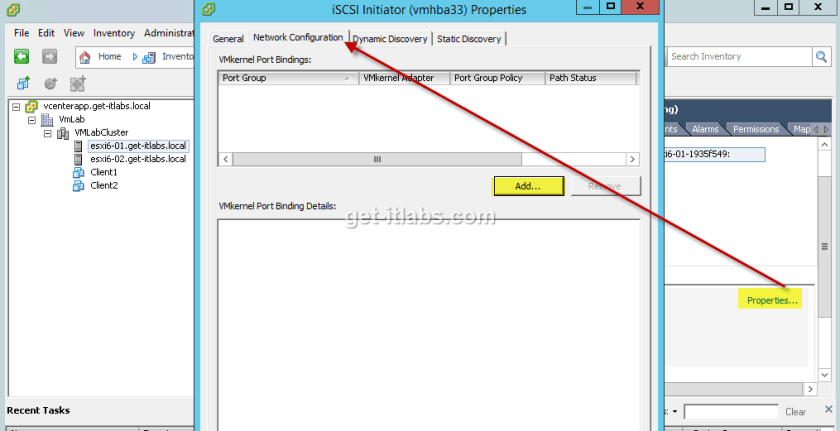
Task: Open the Alarms tab in main window
Action: pyautogui.click(x=705, y=129)
